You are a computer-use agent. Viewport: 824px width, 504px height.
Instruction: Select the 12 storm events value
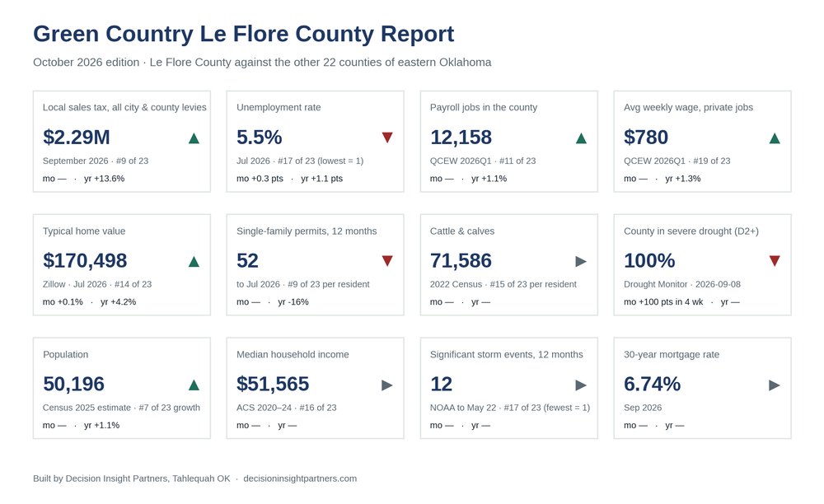441,385
